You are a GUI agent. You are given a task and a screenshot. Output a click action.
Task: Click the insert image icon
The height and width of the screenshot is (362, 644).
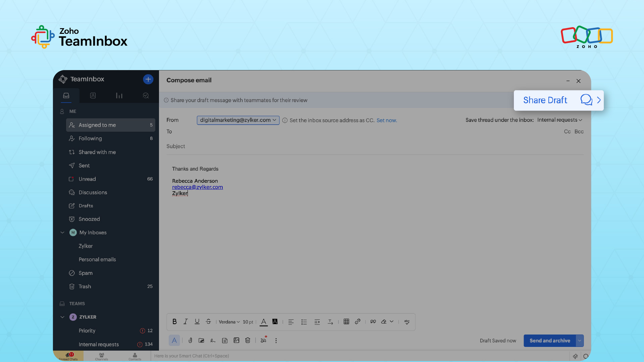236,341
